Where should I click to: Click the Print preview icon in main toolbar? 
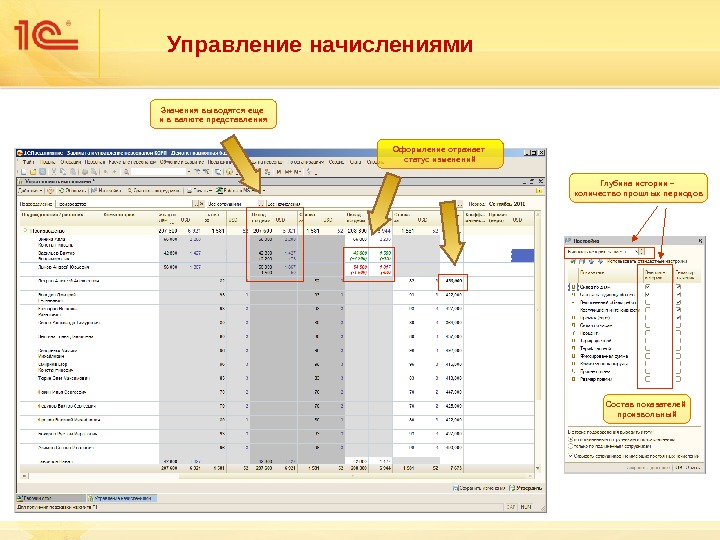tap(94, 172)
